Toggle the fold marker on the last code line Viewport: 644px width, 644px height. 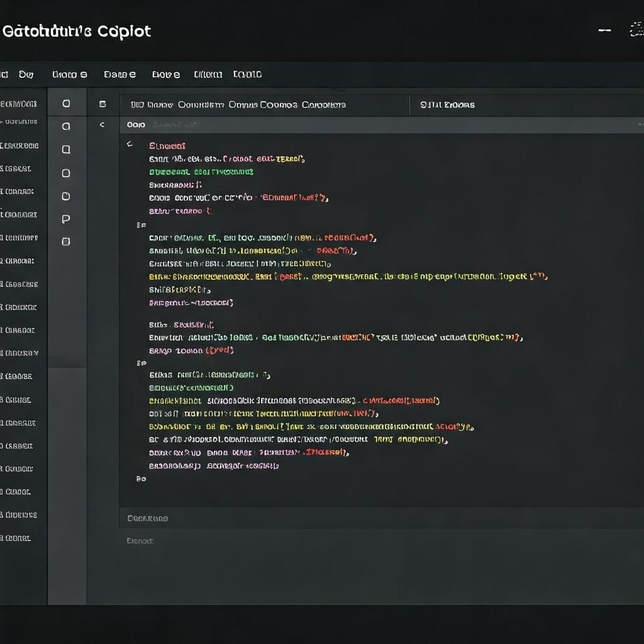[141, 479]
